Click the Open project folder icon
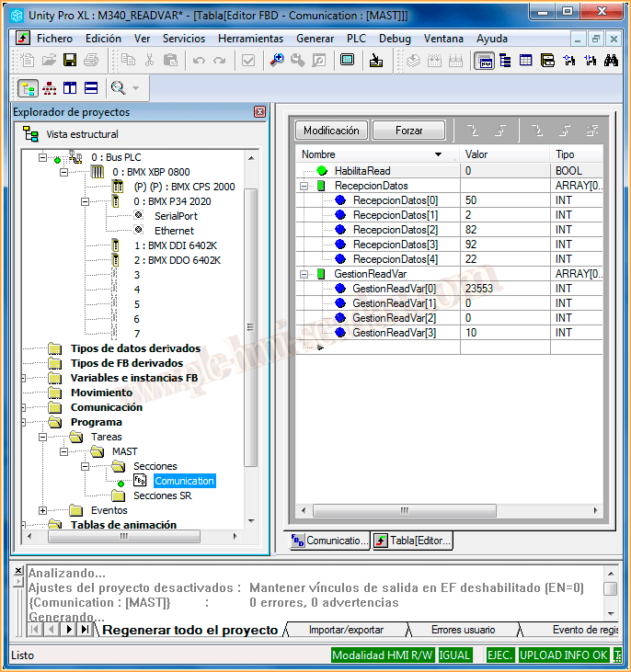 (49, 60)
